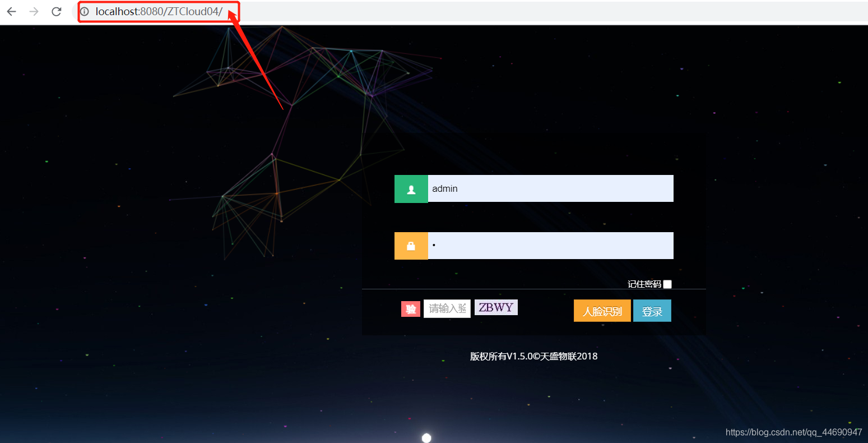
Task: Click the orange lock icon
Action: 411,246
